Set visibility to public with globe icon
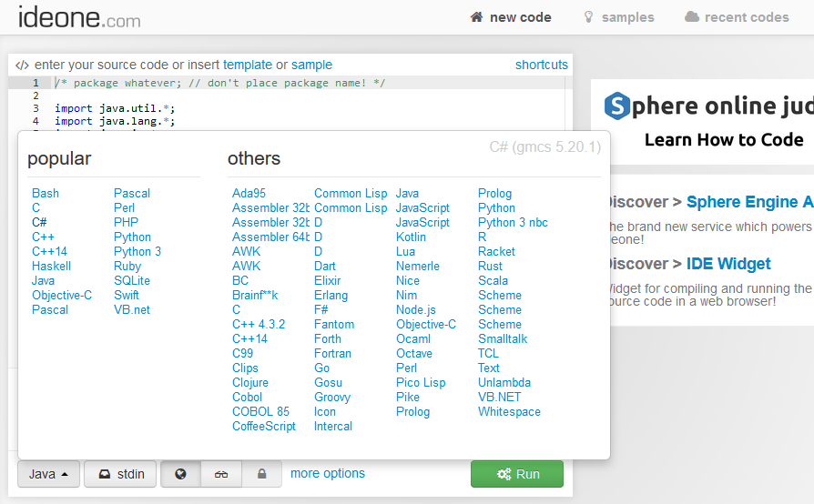This screenshot has height=504, width=814. (180, 474)
